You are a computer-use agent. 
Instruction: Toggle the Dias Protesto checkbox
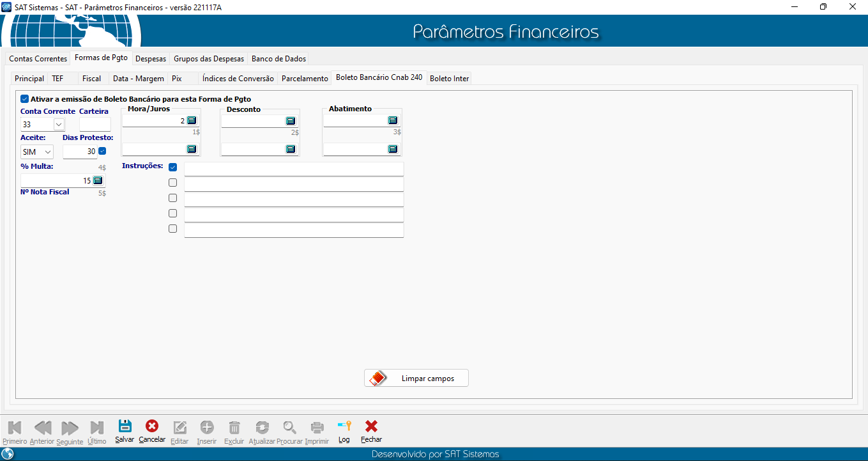pyautogui.click(x=102, y=152)
